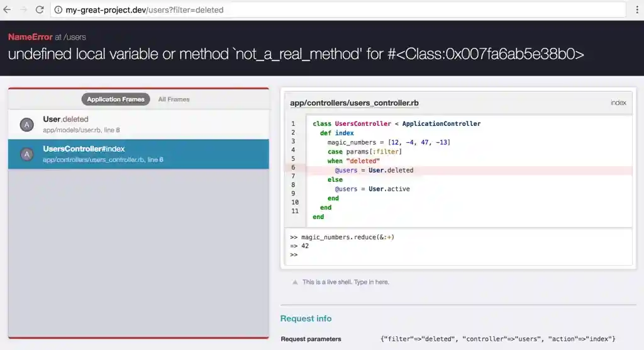
Task: Click the browser back arrow
Action: coord(8,10)
